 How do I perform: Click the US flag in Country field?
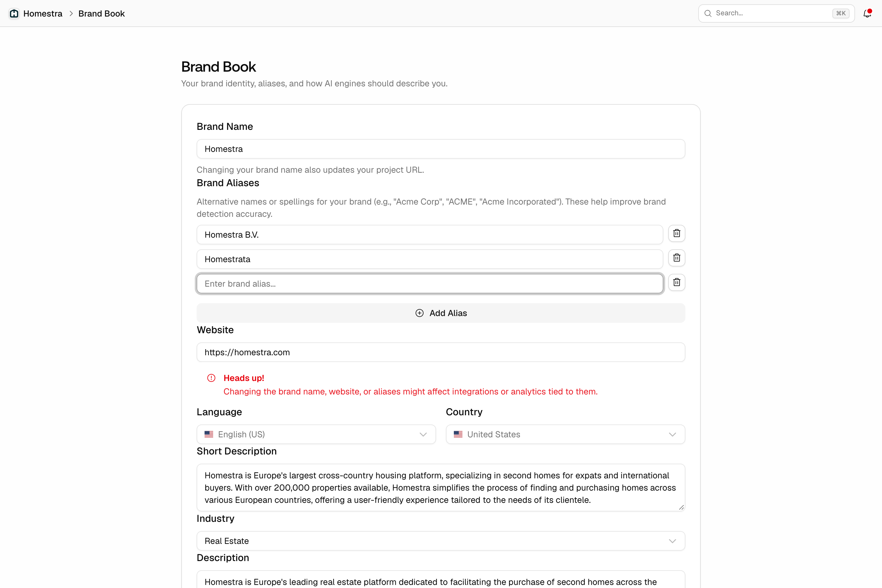pos(458,434)
